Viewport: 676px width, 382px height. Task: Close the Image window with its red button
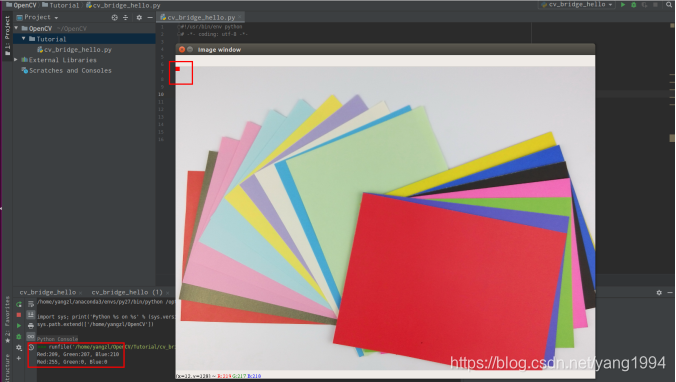(x=182, y=49)
